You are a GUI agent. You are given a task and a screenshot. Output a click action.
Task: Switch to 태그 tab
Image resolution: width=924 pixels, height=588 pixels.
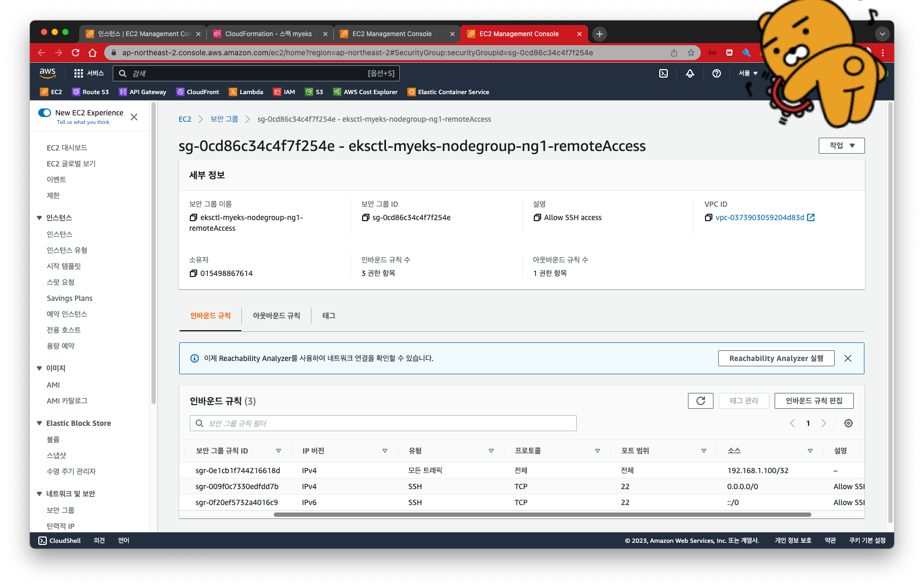coord(329,316)
